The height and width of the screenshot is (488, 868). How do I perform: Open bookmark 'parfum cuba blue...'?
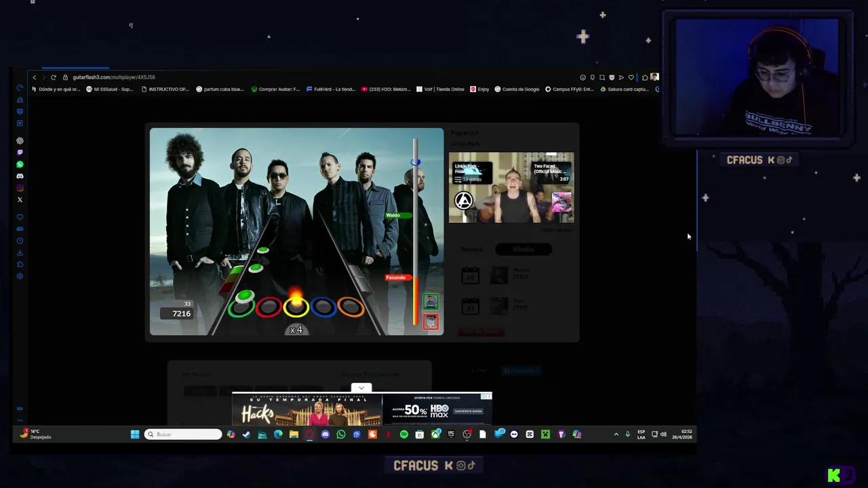click(220, 89)
